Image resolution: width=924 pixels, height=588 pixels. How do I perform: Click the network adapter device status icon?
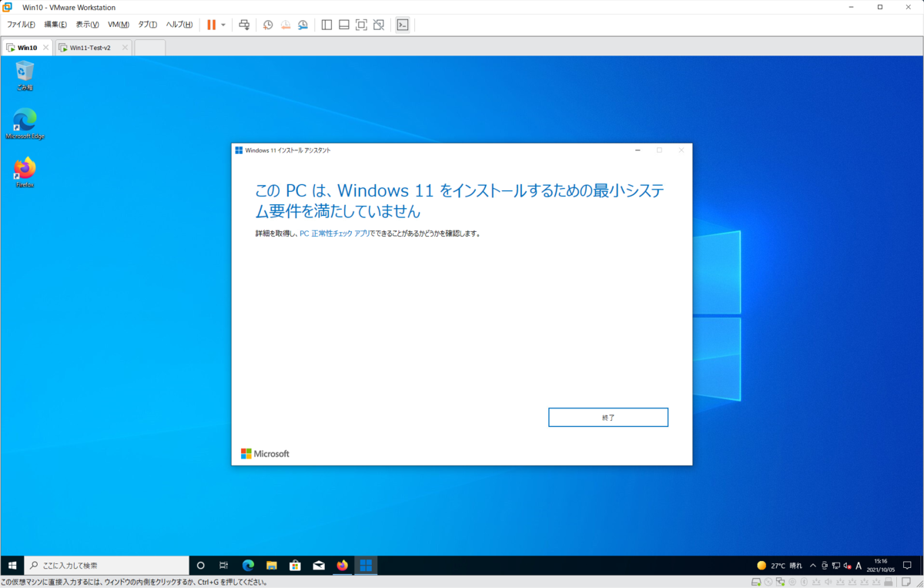click(x=780, y=582)
